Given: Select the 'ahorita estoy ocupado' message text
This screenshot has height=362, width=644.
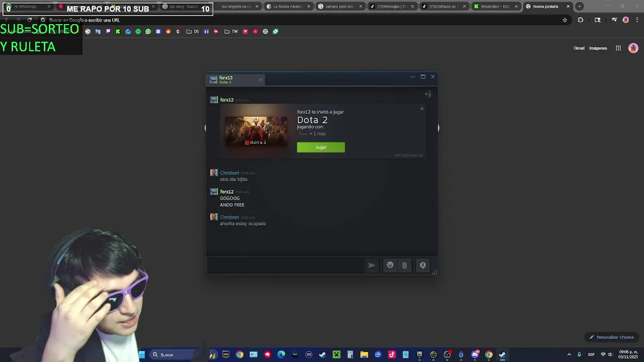Looking at the screenshot, I should coord(243,224).
